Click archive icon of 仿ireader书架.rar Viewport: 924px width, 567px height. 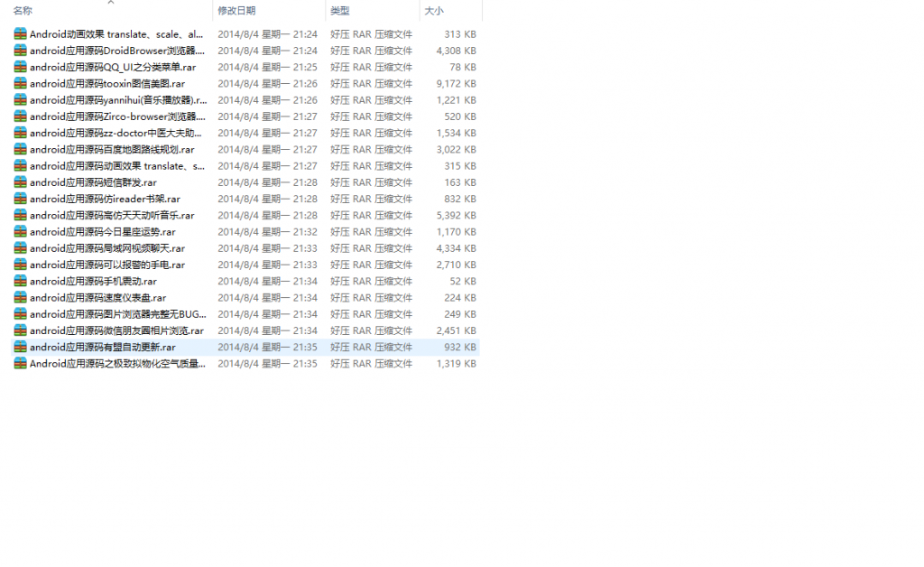20,199
